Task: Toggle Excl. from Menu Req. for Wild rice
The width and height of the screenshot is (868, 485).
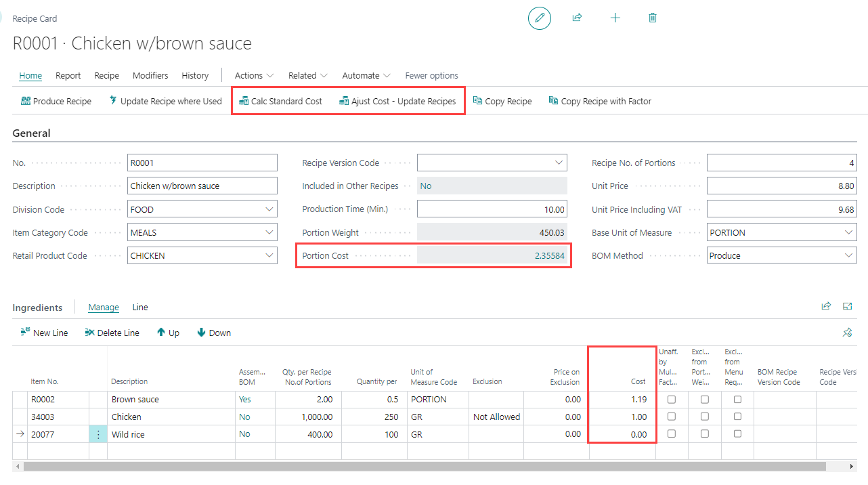Action: coord(737,434)
